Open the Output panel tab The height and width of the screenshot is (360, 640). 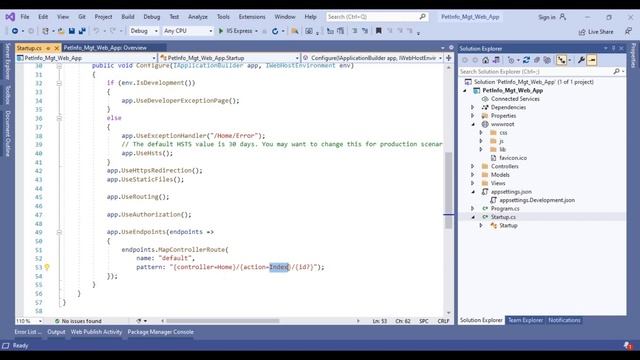tap(56, 332)
